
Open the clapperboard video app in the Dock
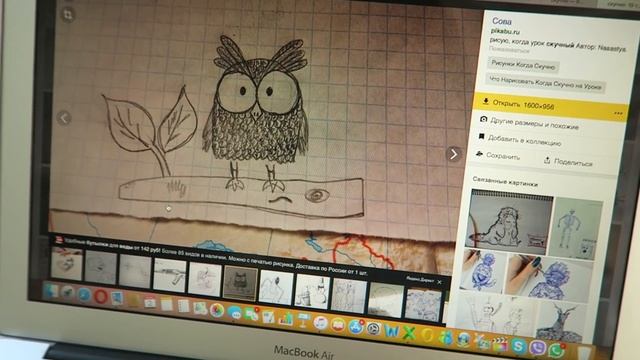(x=500, y=344)
